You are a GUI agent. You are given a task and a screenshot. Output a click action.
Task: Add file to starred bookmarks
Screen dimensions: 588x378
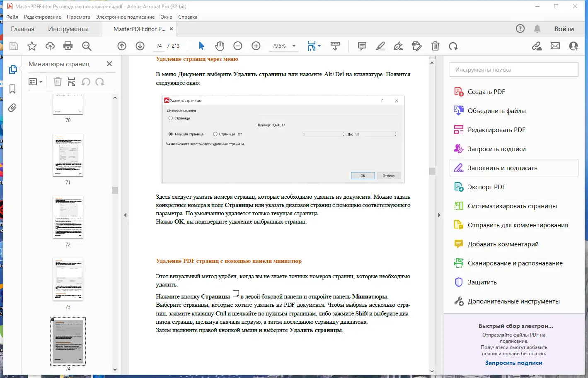pyautogui.click(x=32, y=46)
